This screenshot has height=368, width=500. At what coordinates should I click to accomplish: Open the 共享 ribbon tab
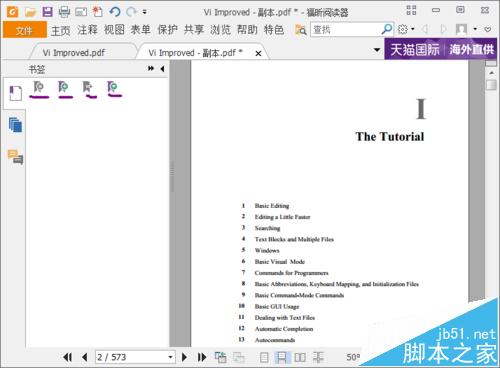coord(194,30)
